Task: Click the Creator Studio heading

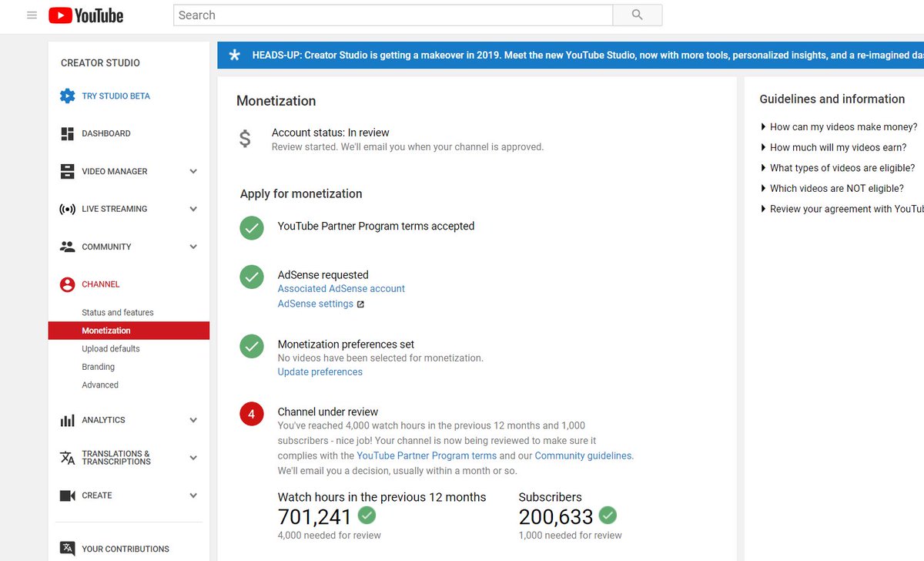Action: [x=100, y=62]
